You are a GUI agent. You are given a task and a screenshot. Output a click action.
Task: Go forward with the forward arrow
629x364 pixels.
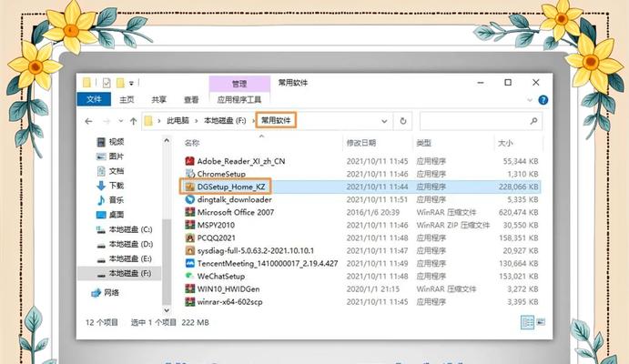click(x=107, y=121)
